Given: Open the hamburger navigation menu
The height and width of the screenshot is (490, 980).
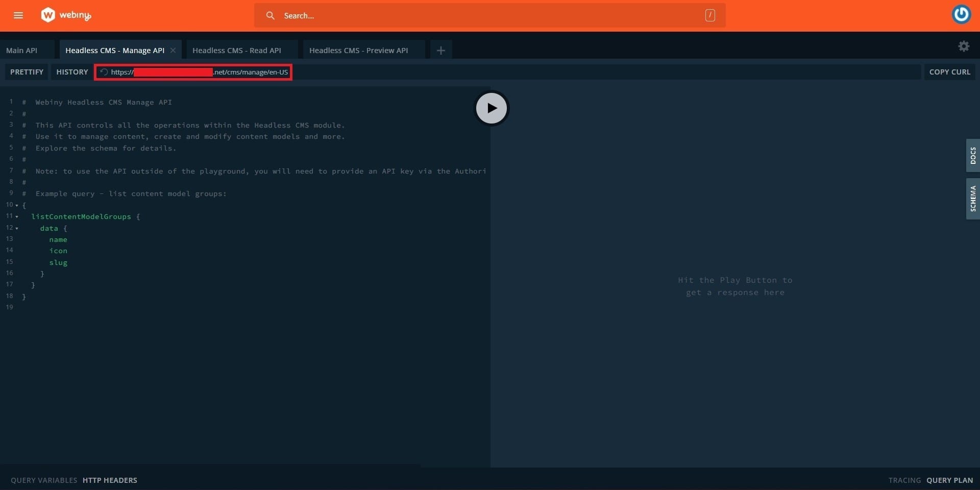Looking at the screenshot, I should [x=18, y=15].
